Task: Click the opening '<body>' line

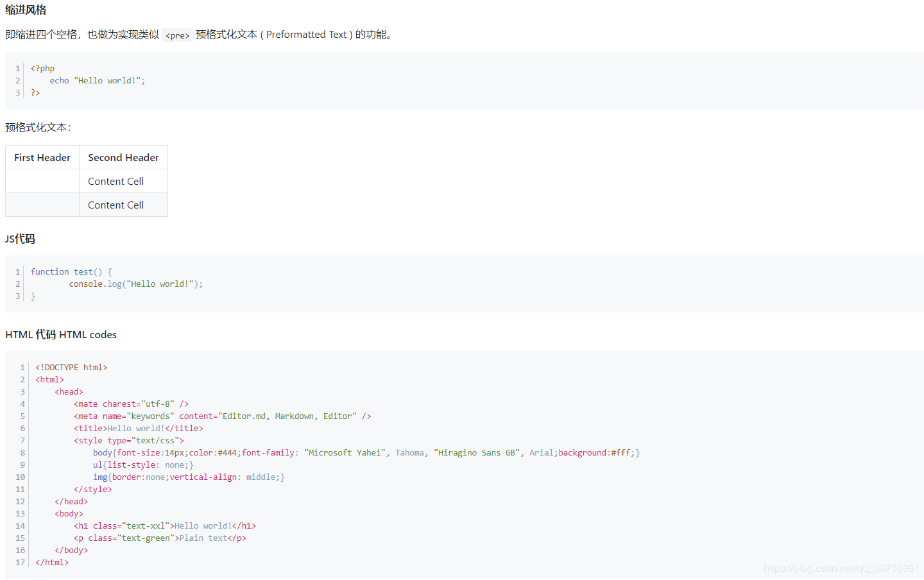Action: [69, 514]
